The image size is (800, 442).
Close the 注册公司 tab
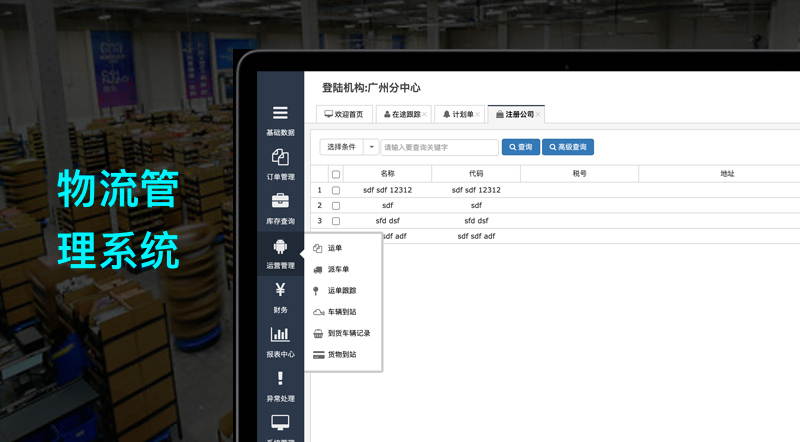538,115
